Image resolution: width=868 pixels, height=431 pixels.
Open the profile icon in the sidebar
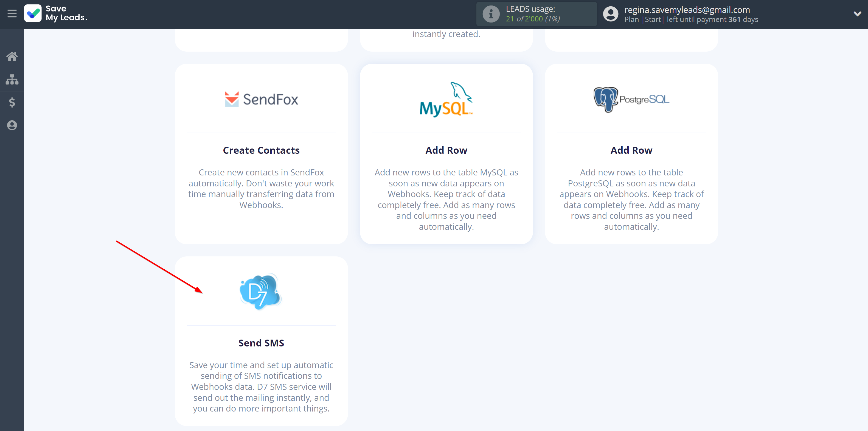(x=12, y=125)
